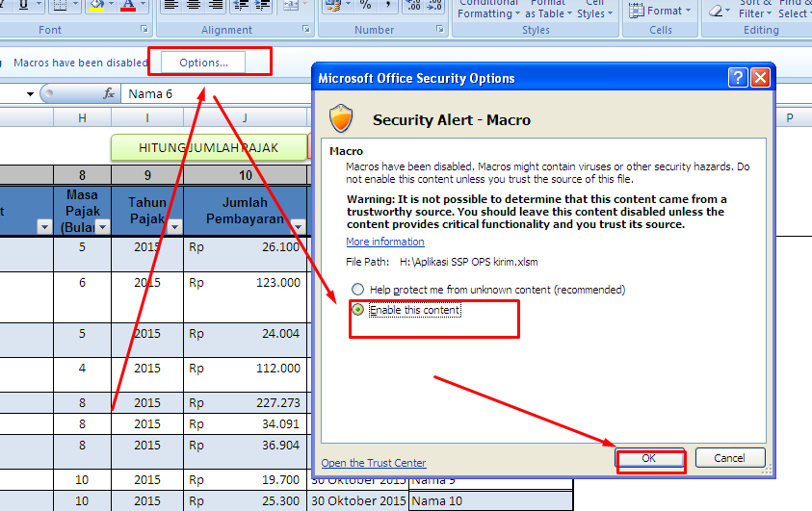Open Clear dropdown arrow beside eraser
Viewport: 812px width, 511px height.
coord(728,11)
